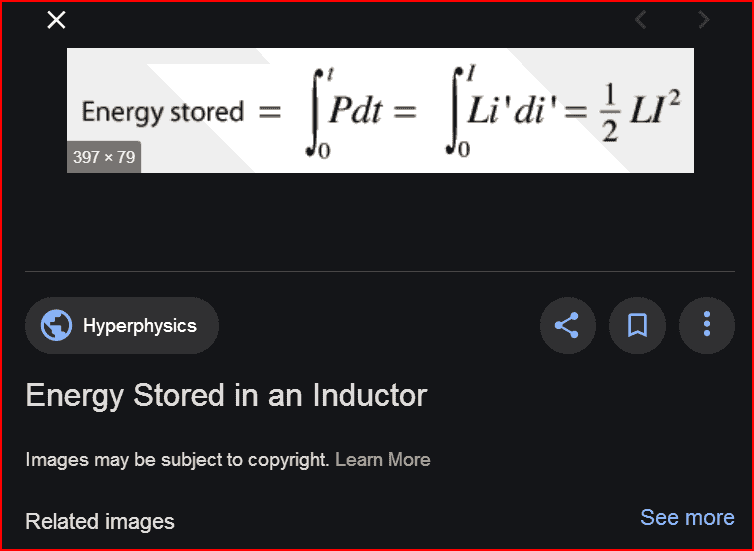Go to the next image arrow
Image resolution: width=754 pixels, height=551 pixels.
(x=704, y=20)
